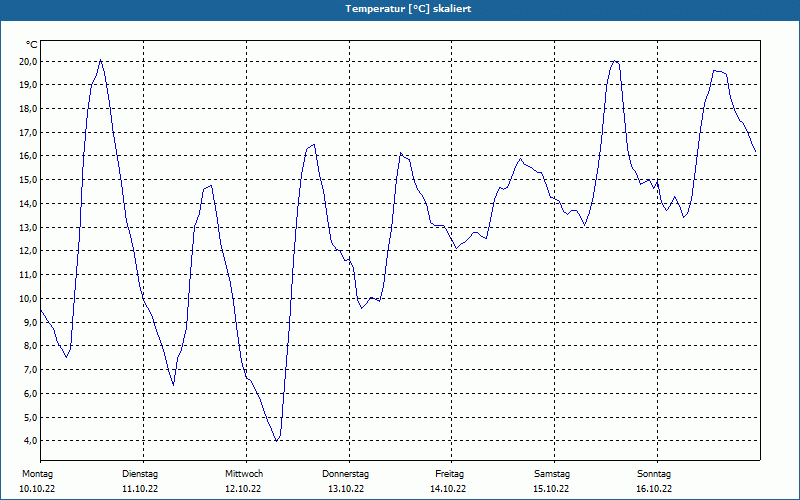Select the 17,0 y-axis value
This screenshot has height=500, width=800.
point(28,133)
